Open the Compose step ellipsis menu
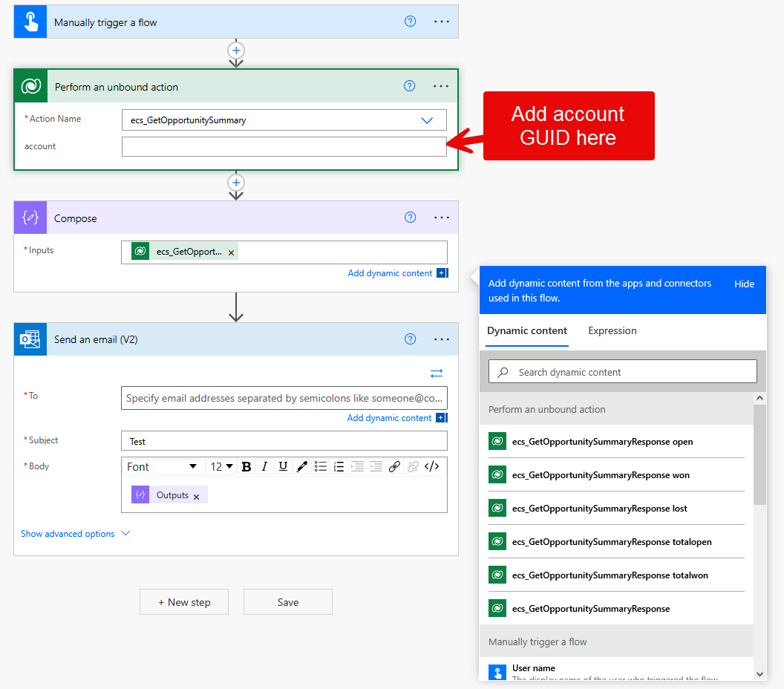The image size is (784, 689). pyautogui.click(x=442, y=218)
